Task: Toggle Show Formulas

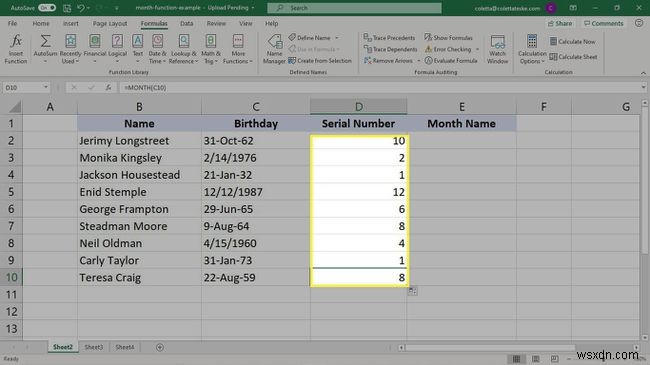Action: (448, 38)
